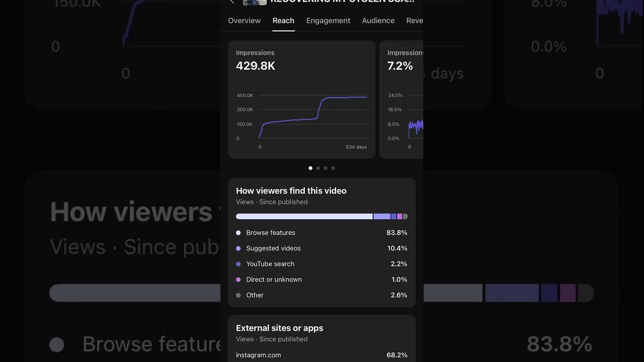Click the Browse features legend dot

click(x=238, y=233)
